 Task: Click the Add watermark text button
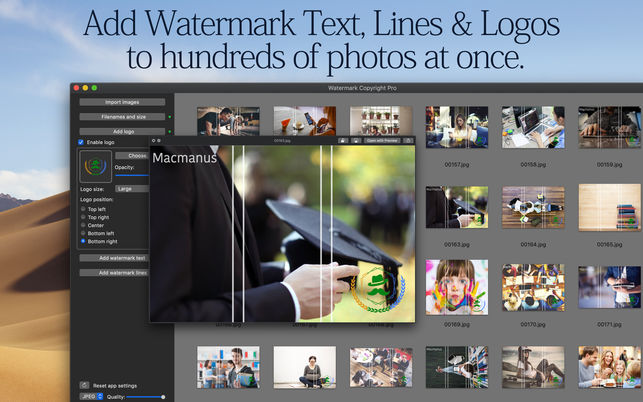(114, 258)
